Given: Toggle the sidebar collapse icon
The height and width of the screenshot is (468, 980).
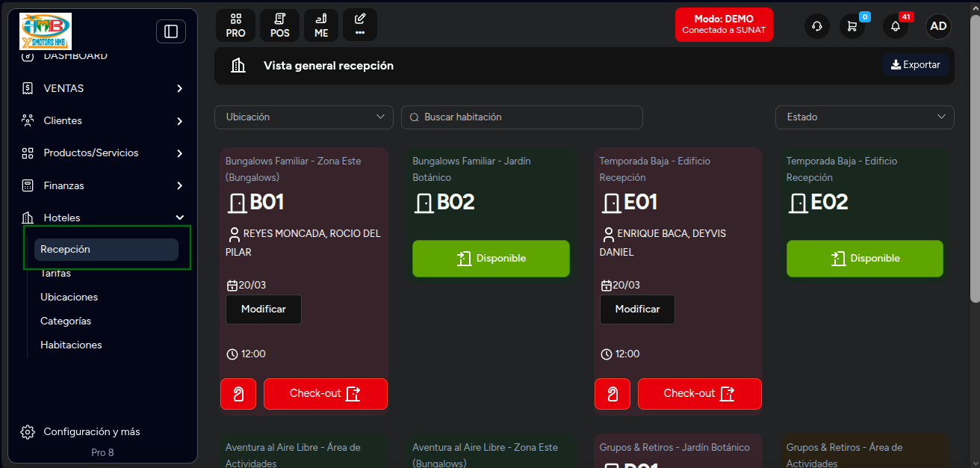Looking at the screenshot, I should (171, 31).
